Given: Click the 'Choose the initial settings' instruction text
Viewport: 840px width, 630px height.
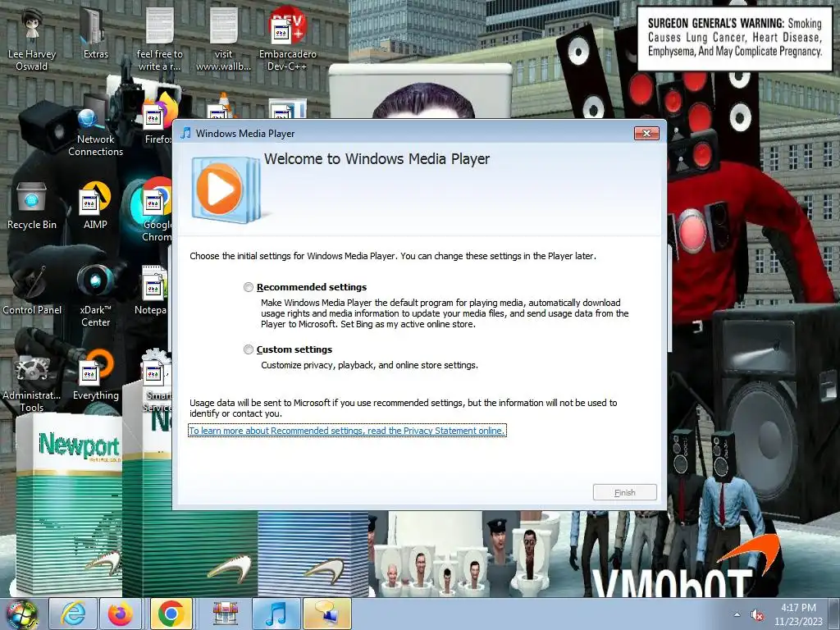Looking at the screenshot, I should pos(393,256).
